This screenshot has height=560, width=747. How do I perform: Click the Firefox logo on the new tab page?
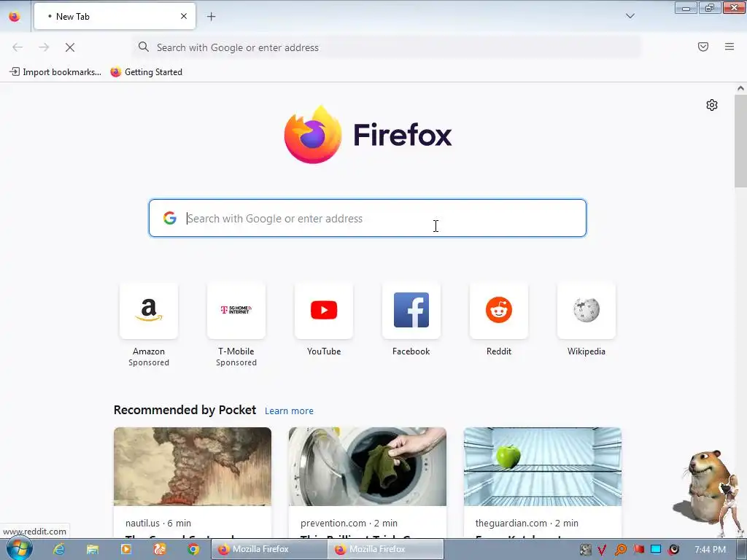point(368,134)
